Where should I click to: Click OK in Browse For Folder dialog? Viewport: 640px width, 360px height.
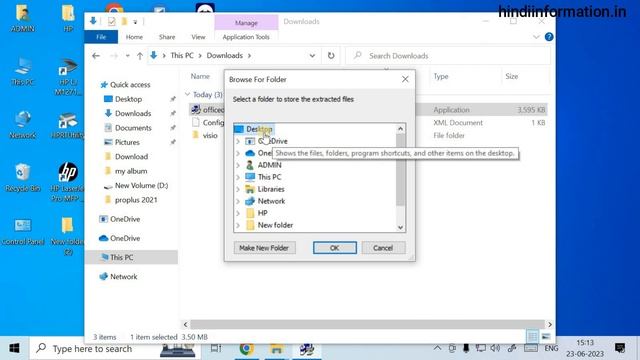[335, 248]
